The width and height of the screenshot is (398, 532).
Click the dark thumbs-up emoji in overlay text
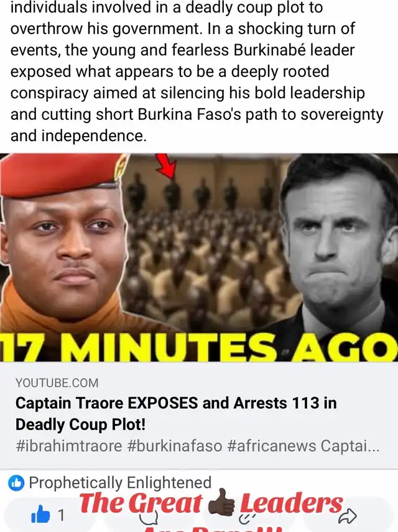[x=221, y=503]
